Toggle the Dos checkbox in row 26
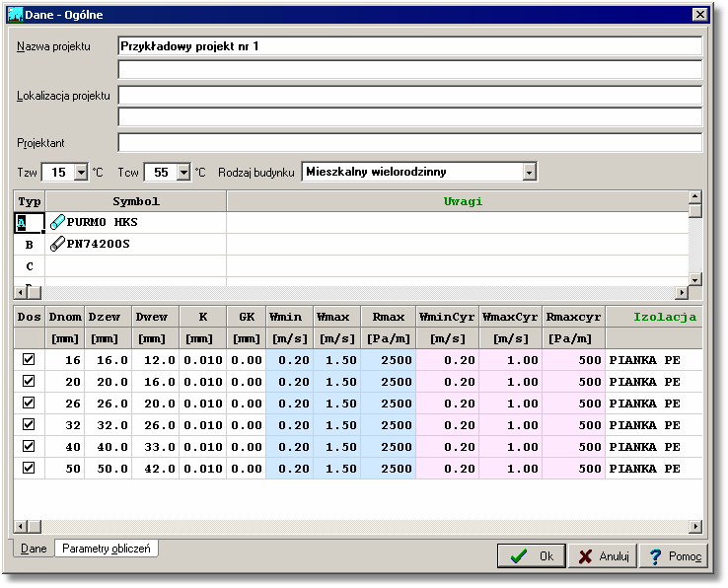Screen dimensions: 728x588 click(29, 403)
